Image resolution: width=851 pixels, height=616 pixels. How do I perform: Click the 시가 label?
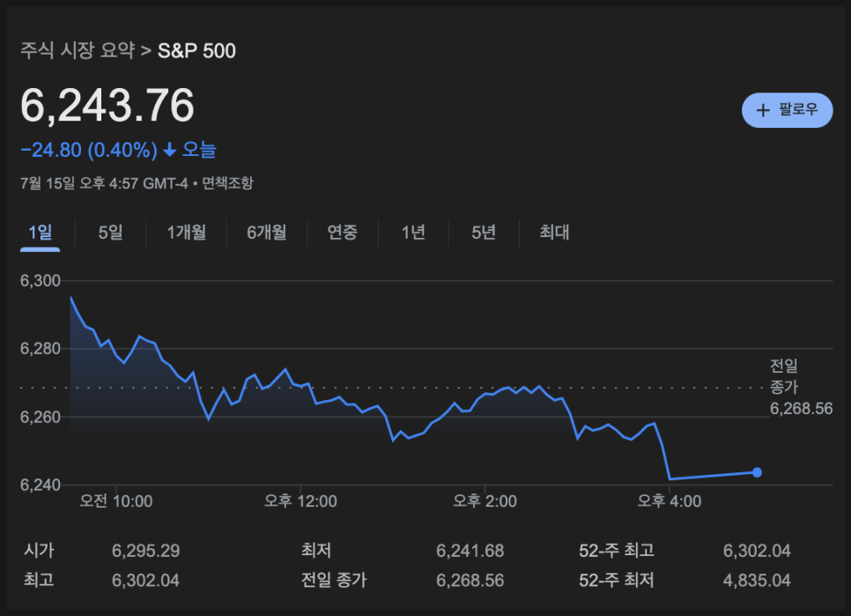pyautogui.click(x=39, y=551)
